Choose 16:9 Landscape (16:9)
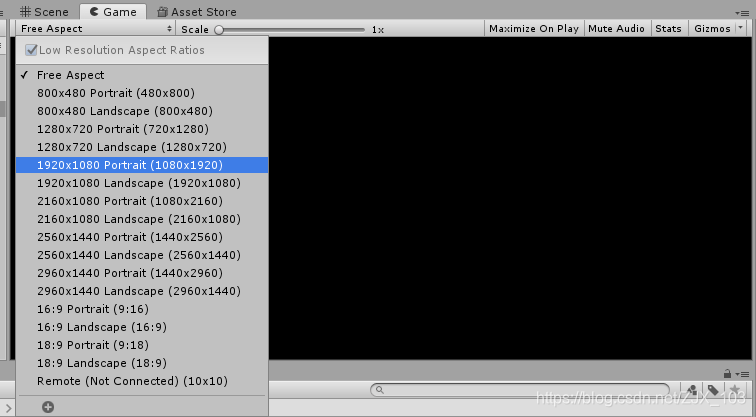The image size is (756, 417). [142, 327]
